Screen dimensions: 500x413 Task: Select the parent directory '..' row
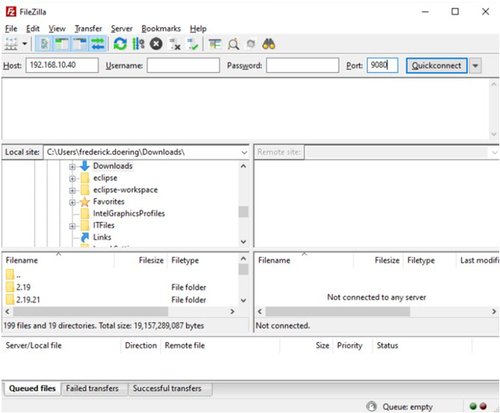tap(120, 275)
